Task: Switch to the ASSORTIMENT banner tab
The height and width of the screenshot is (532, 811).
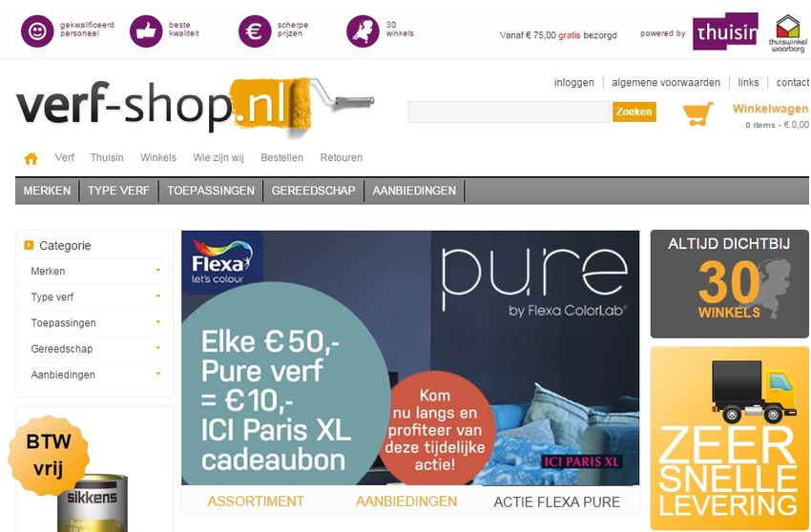Action: coord(256,501)
